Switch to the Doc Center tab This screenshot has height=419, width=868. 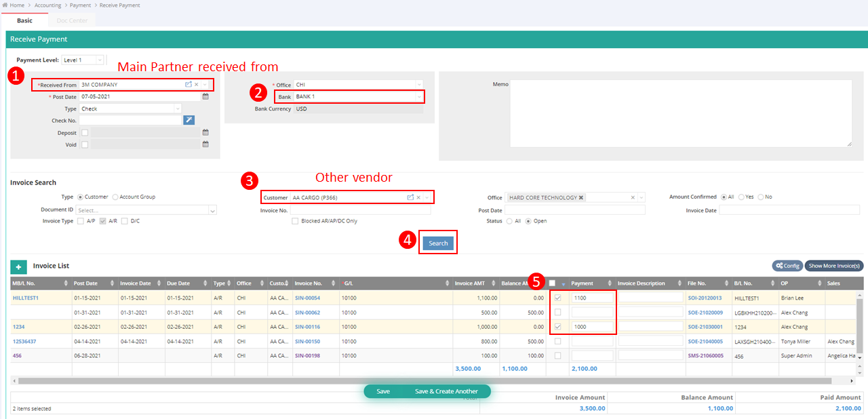(72, 20)
